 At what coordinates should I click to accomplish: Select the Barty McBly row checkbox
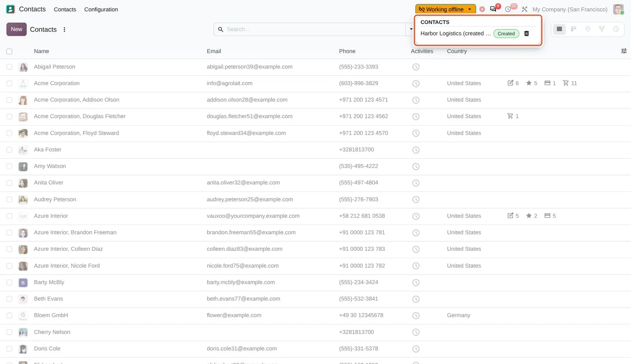click(x=9, y=282)
